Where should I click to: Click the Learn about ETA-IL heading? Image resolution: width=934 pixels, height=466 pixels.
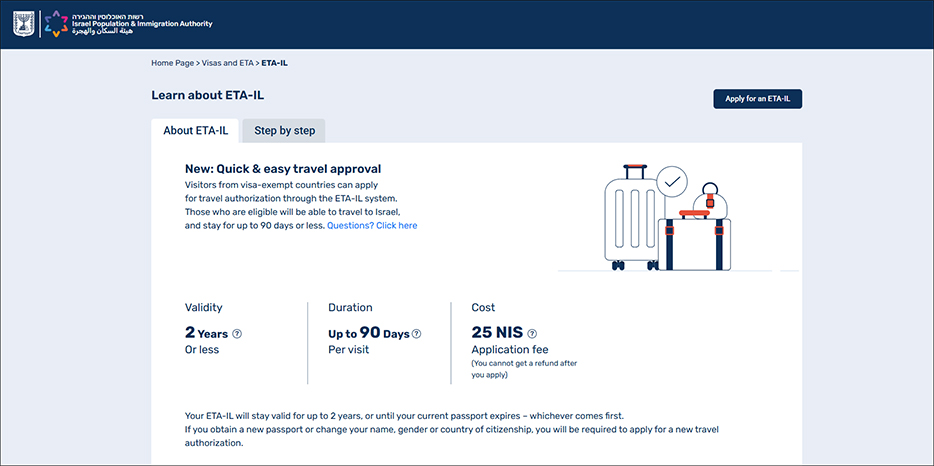(x=207, y=95)
